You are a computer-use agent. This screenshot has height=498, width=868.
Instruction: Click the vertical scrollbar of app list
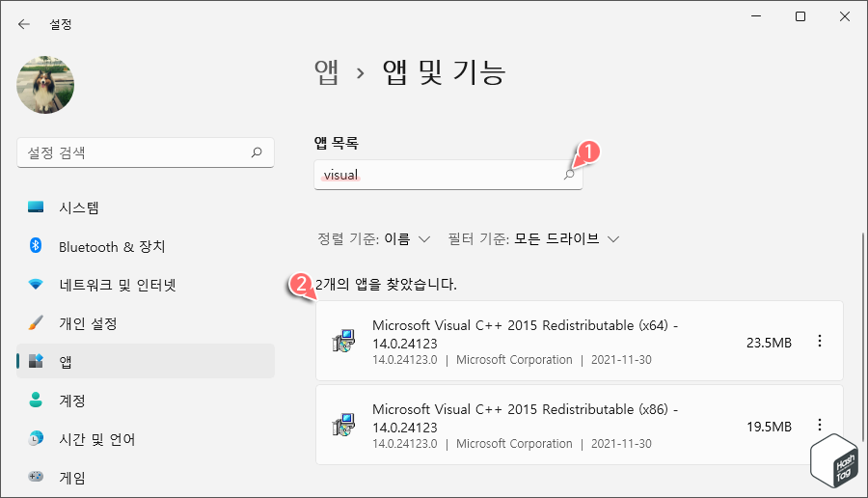tap(862, 338)
